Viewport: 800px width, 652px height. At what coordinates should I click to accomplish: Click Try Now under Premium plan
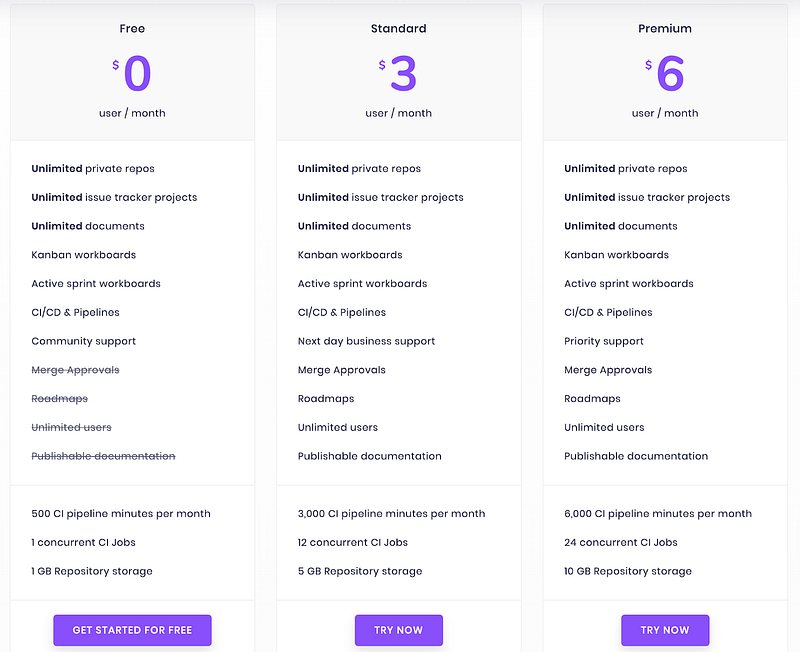pyautogui.click(x=665, y=630)
